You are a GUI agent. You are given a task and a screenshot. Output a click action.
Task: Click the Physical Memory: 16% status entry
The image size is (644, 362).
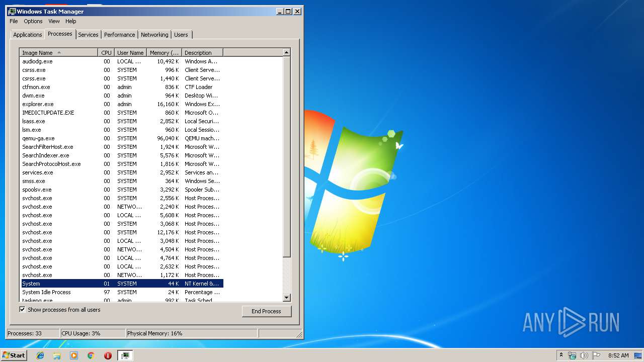191,333
